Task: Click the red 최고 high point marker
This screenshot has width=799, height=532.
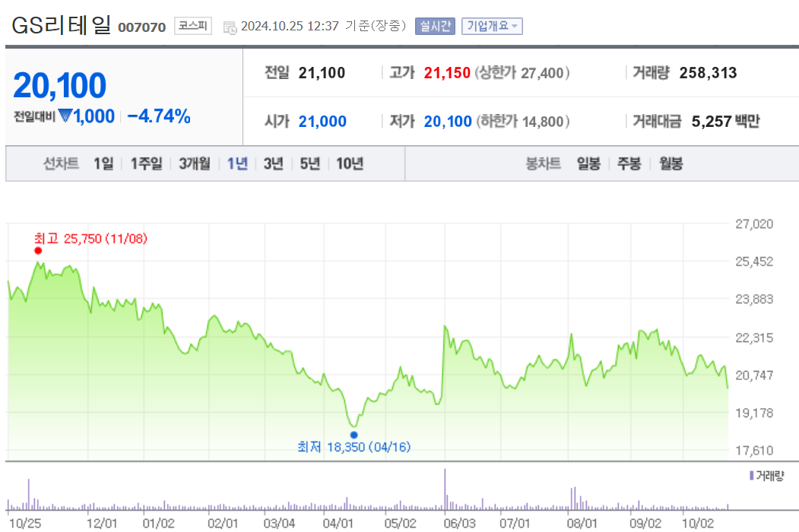Action: coord(38,250)
